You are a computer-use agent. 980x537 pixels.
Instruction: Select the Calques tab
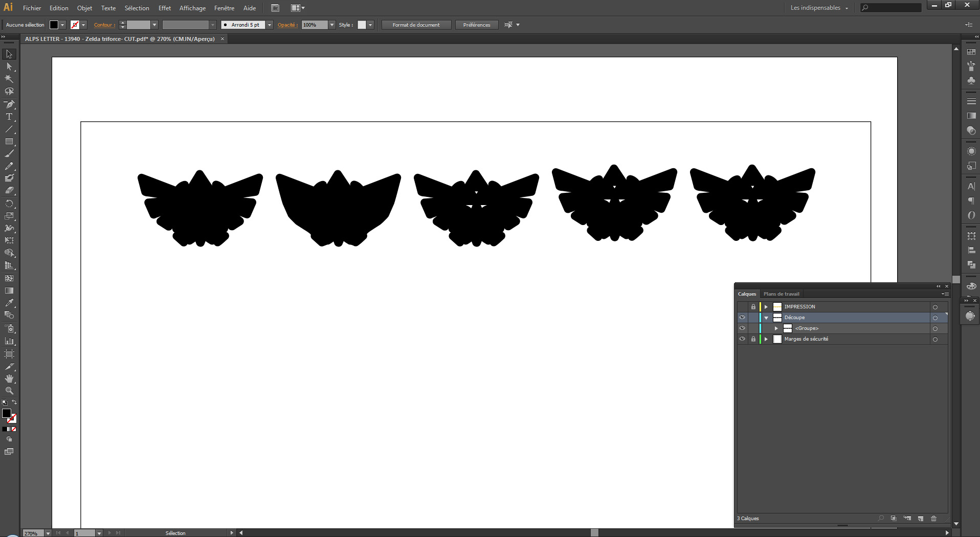[x=747, y=294]
